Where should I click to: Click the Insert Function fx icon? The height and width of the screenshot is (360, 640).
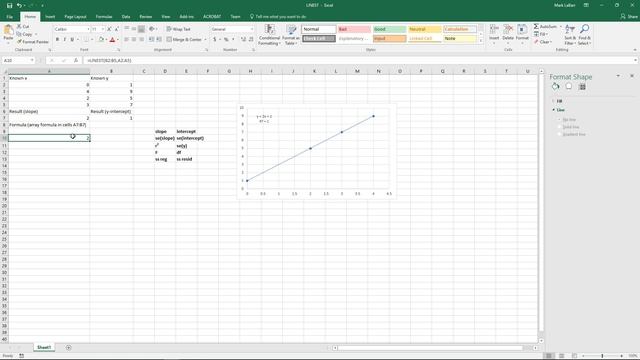[76, 60]
